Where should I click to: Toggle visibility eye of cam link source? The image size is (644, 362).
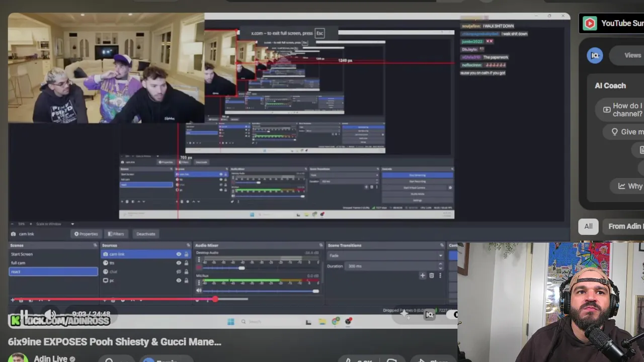[x=179, y=254]
